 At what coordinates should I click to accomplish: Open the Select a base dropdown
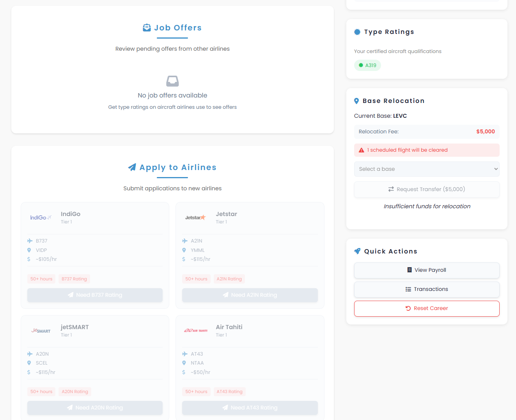pos(427,169)
